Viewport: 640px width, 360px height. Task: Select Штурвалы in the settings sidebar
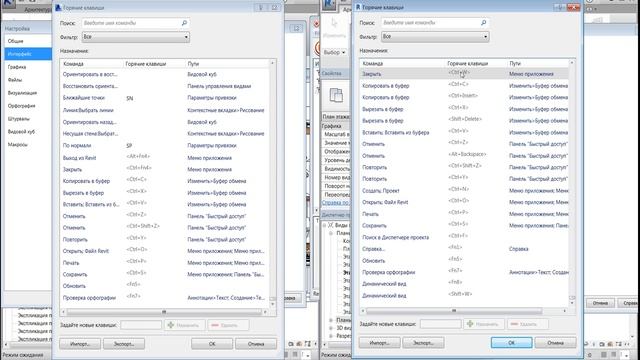pos(28,119)
